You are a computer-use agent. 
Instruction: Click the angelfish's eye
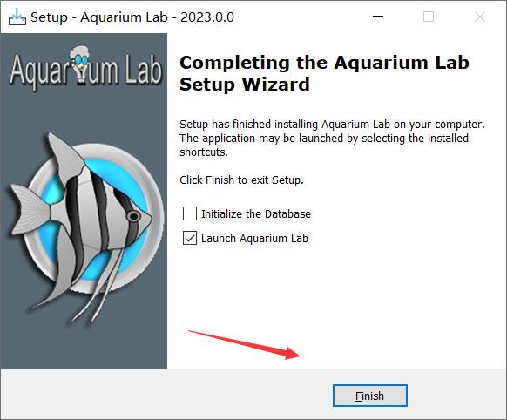[x=133, y=216]
